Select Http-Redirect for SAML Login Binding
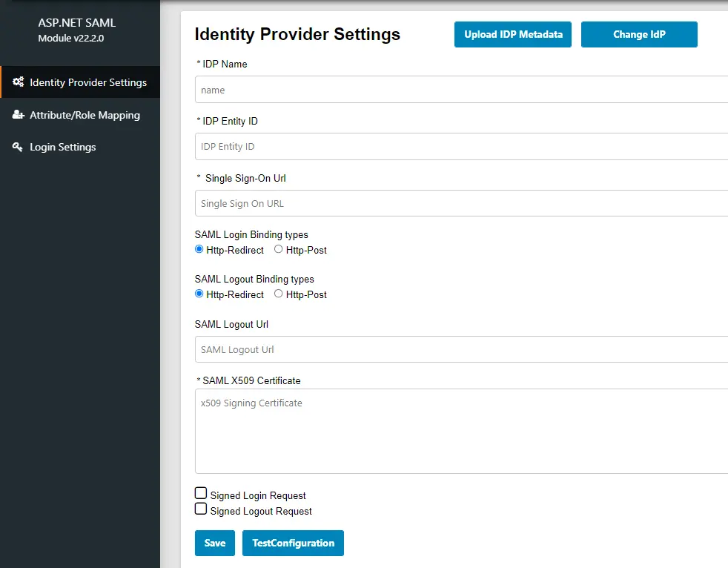This screenshot has height=568, width=728. click(199, 249)
